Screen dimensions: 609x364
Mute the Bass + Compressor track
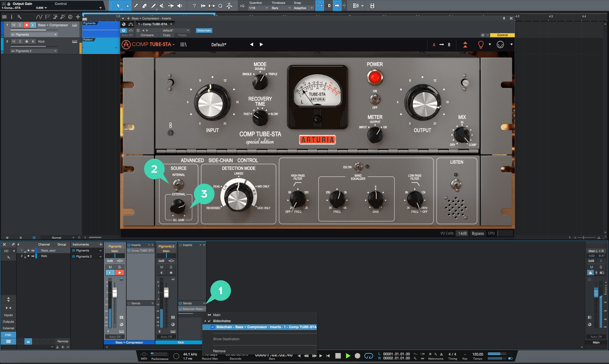(14, 25)
